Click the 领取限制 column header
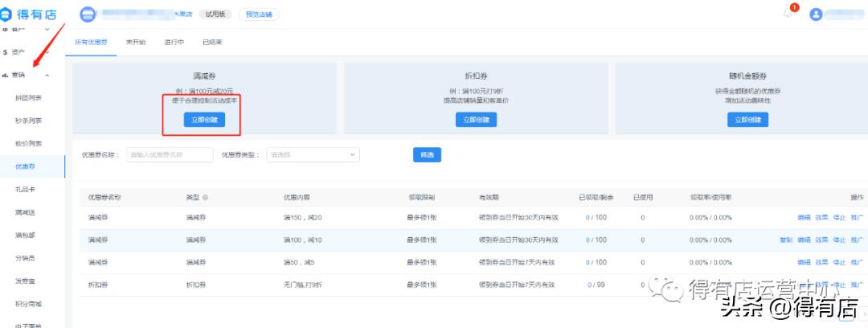 click(422, 197)
